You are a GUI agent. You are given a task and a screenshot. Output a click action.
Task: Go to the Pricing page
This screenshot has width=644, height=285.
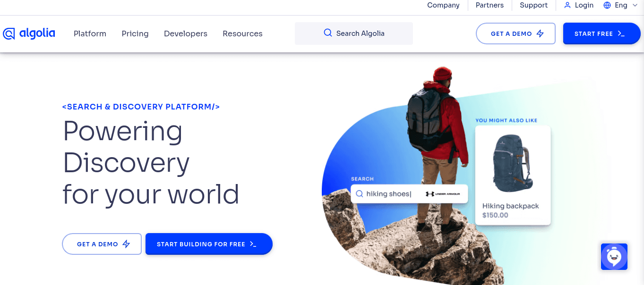click(135, 34)
